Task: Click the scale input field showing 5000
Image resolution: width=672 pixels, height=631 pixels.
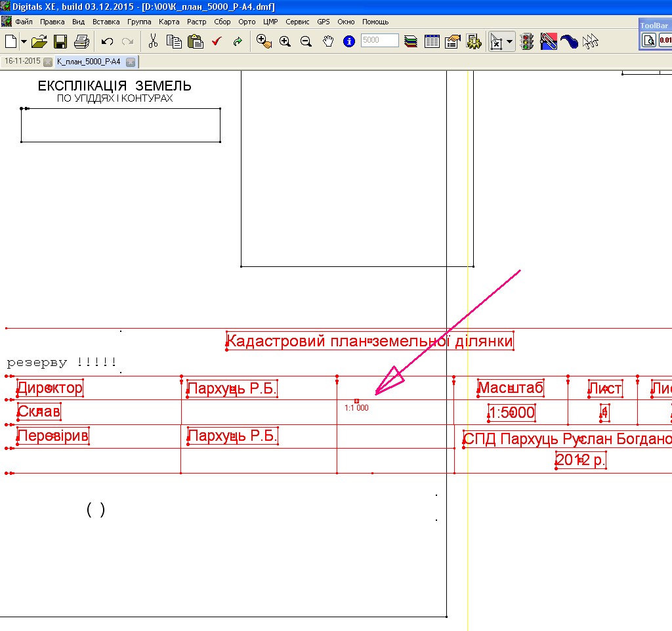Action: tap(379, 41)
